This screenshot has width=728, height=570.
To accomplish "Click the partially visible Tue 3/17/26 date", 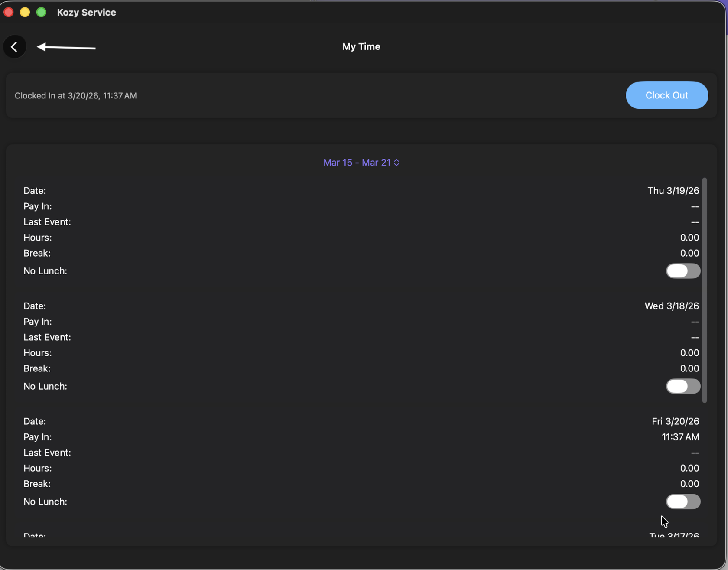I will (x=674, y=535).
